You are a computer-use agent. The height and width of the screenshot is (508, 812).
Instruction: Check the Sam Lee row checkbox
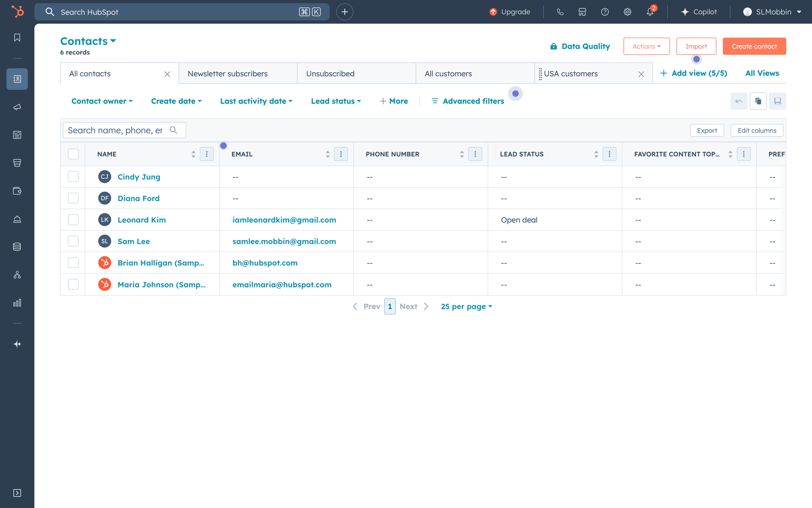pyautogui.click(x=73, y=241)
